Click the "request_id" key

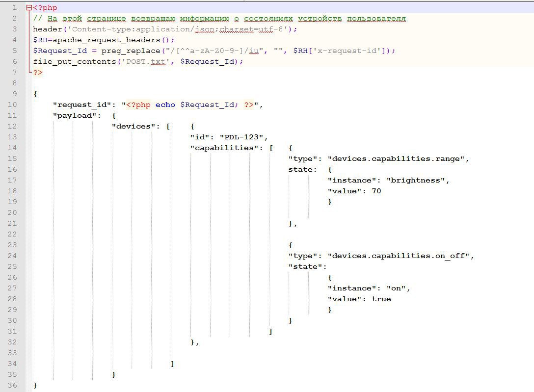[82, 105]
